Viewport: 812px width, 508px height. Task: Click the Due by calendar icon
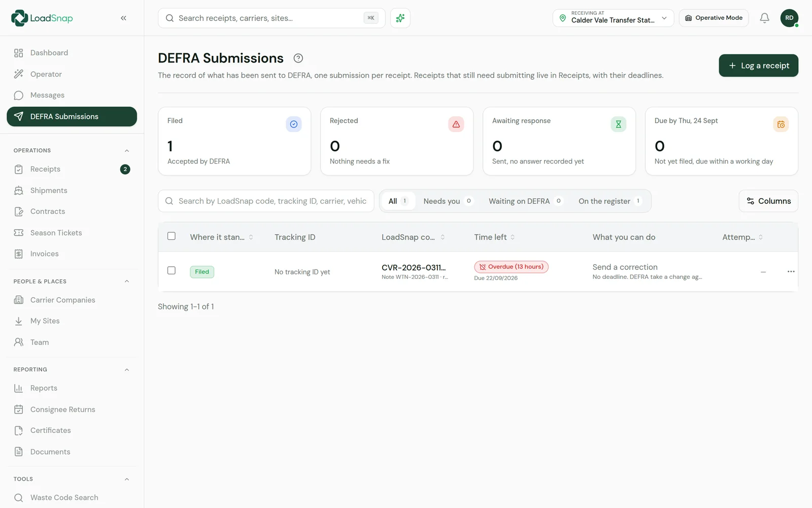[x=781, y=124]
